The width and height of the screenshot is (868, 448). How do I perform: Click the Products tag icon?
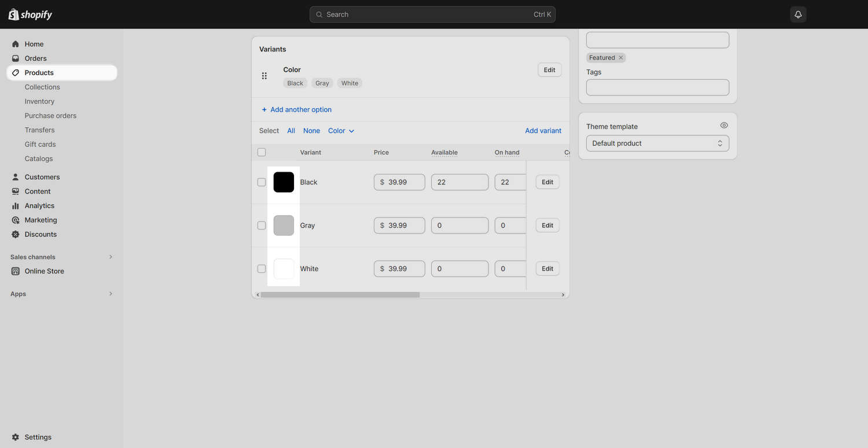16,73
